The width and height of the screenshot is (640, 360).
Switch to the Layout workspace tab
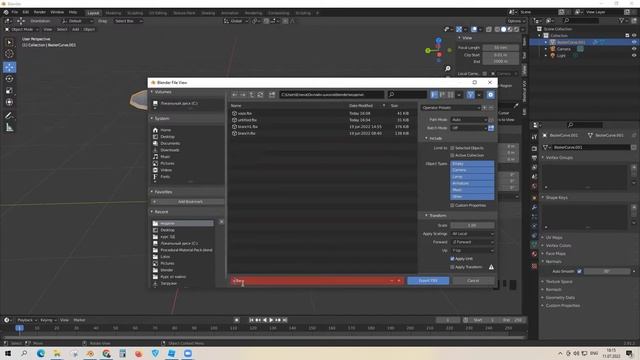tap(93, 13)
